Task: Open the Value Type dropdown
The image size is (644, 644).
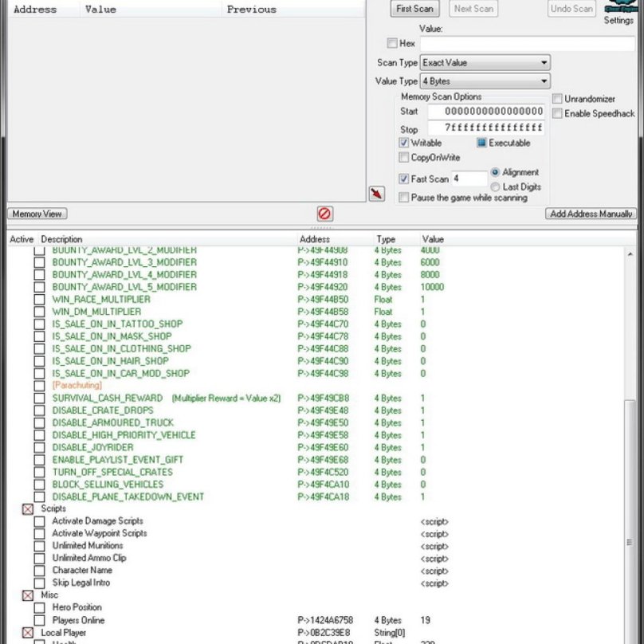Action: [544, 80]
